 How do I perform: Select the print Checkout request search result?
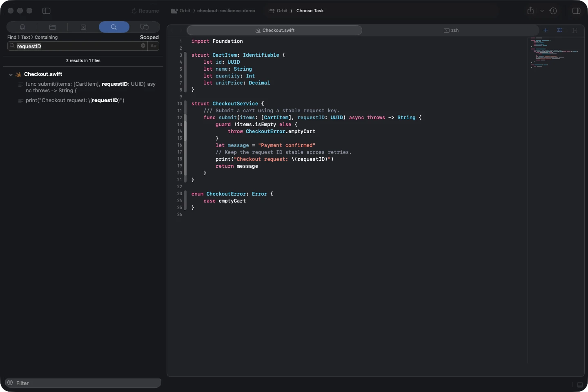point(75,100)
